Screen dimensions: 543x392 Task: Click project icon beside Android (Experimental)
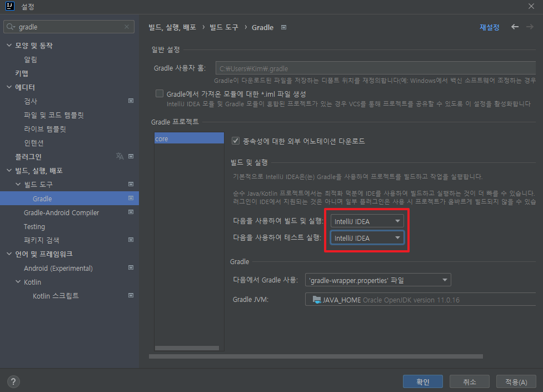(x=131, y=267)
